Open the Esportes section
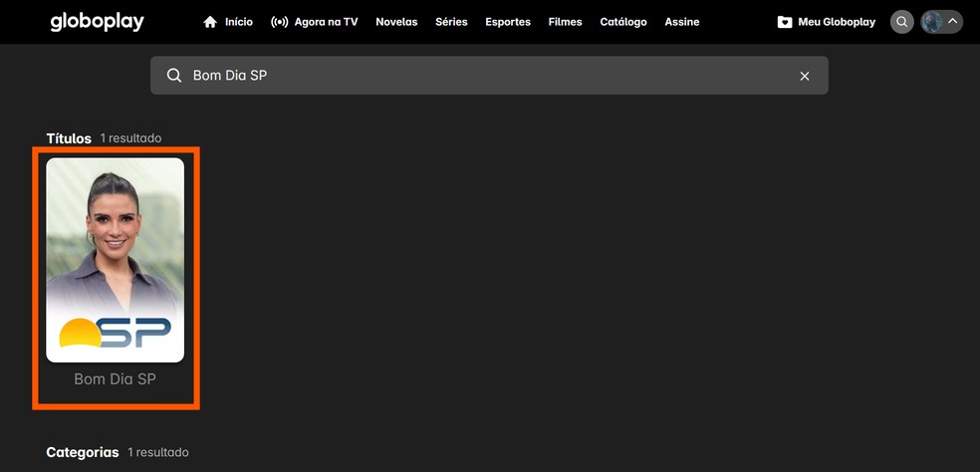This screenshot has width=980, height=472. 508,22
